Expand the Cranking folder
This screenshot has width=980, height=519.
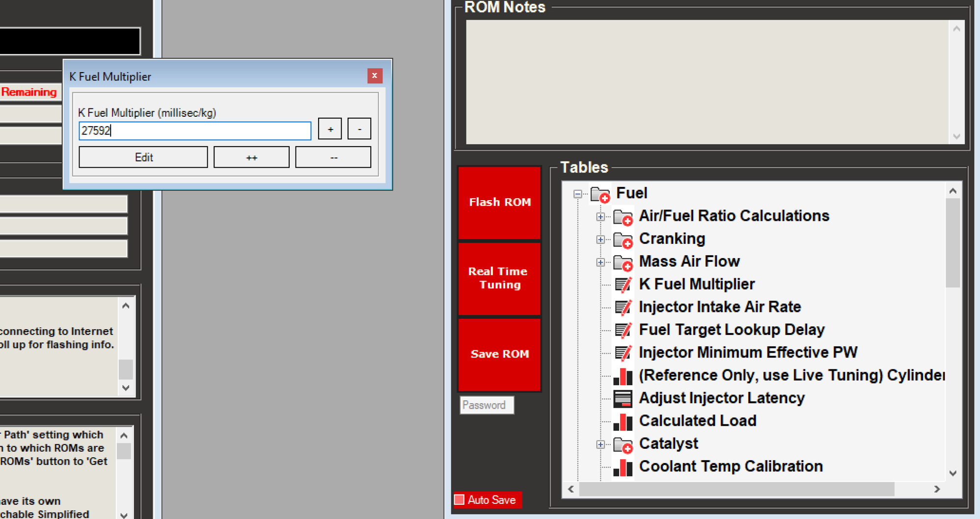coord(600,239)
